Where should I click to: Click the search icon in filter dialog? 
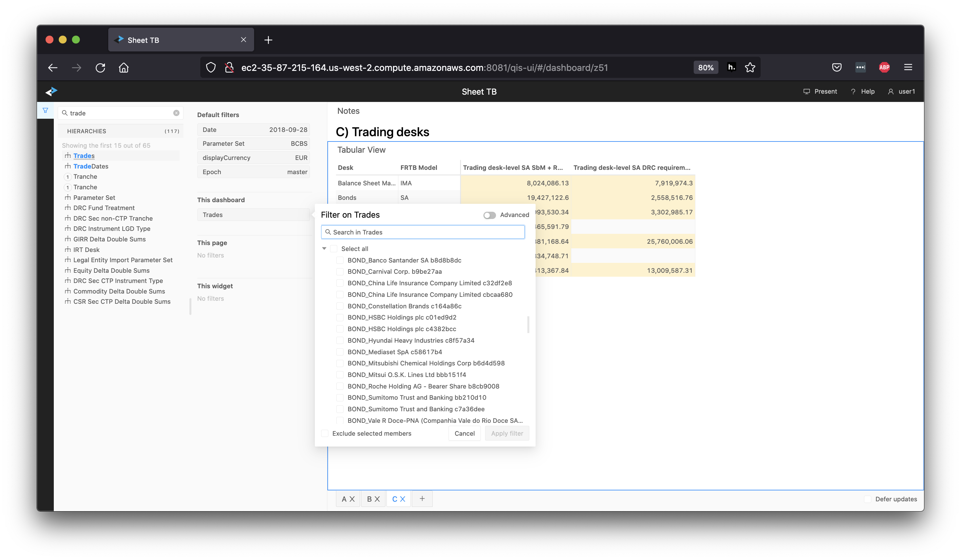[x=327, y=232]
